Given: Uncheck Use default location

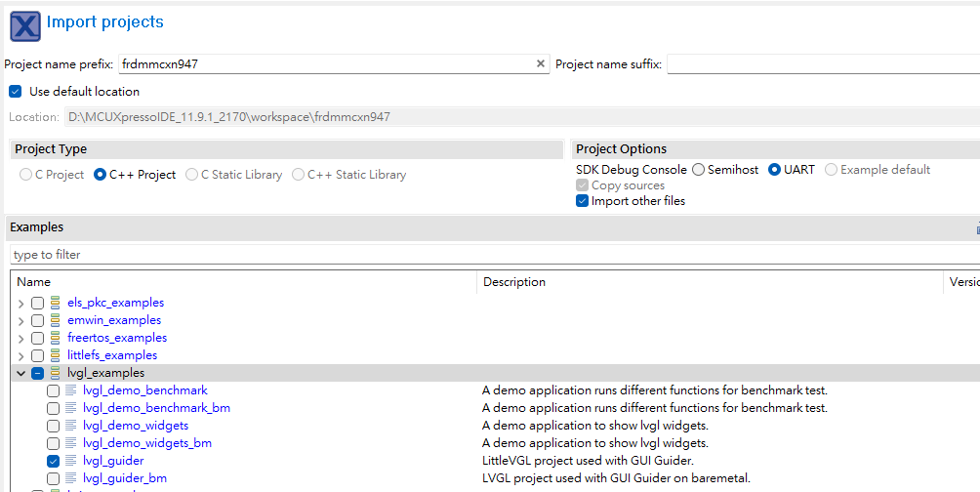Looking at the screenshot, I should point(16,92).
